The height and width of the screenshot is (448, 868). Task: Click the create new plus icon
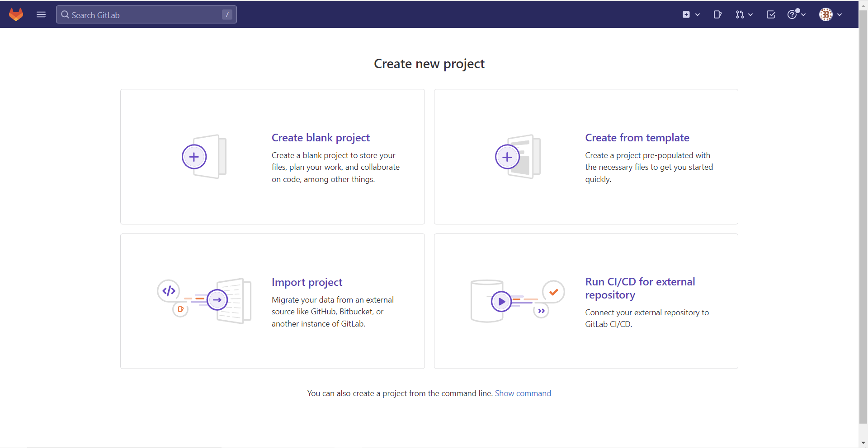[x=686, y=14]
